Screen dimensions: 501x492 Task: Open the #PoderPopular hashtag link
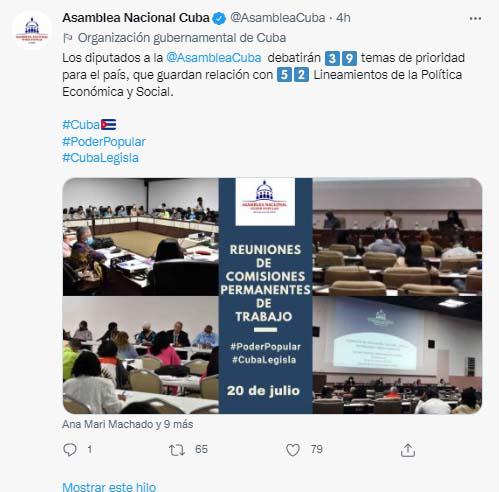104,142
